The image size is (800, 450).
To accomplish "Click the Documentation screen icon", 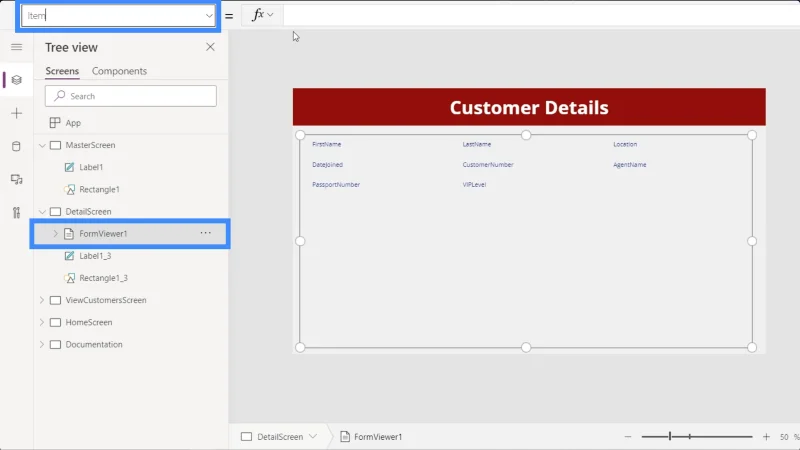I will coord(55,345).
